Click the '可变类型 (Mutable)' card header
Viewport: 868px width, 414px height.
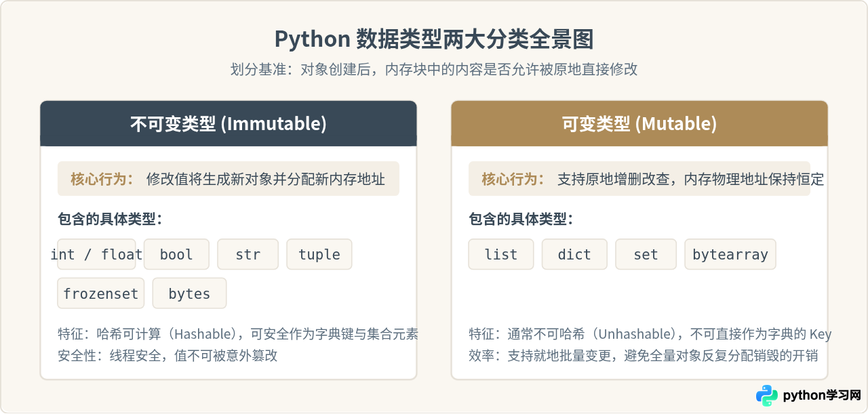point(639,123)
